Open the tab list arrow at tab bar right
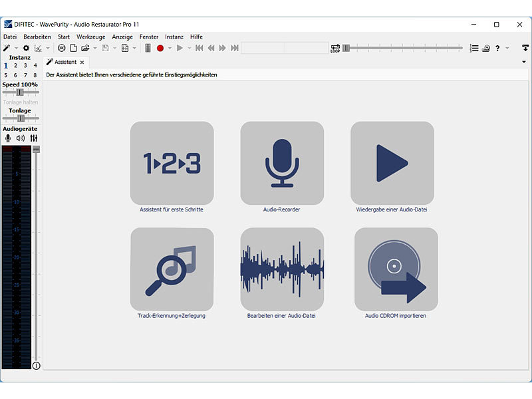Viewport: 532px width, 399px height. coord(524,62)
